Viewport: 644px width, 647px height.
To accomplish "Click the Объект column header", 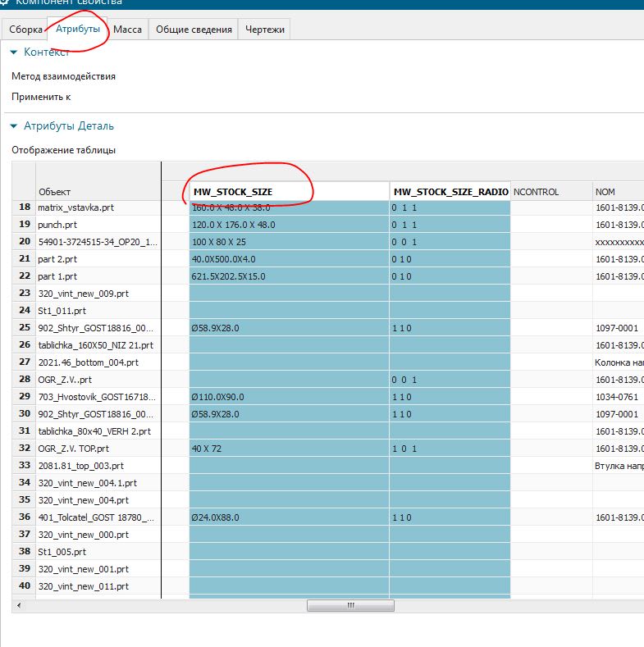I will pyautogui.click(x=98, y=192).
